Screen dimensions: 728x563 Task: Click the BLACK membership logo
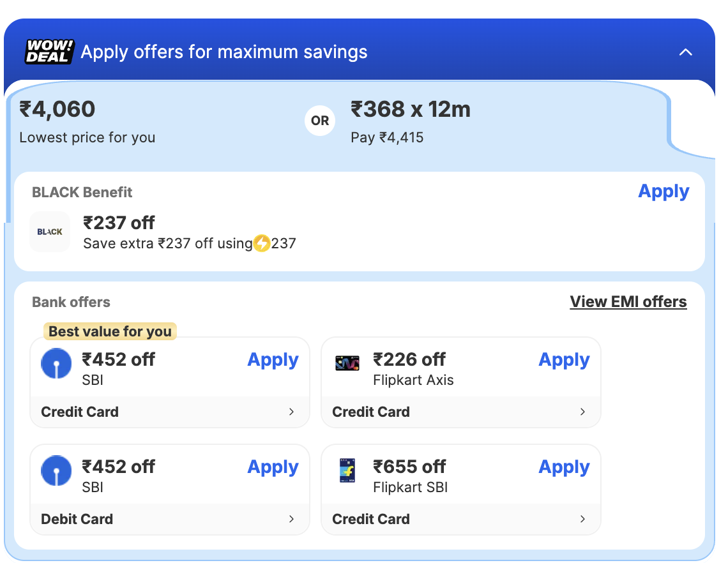pos(50,232)
